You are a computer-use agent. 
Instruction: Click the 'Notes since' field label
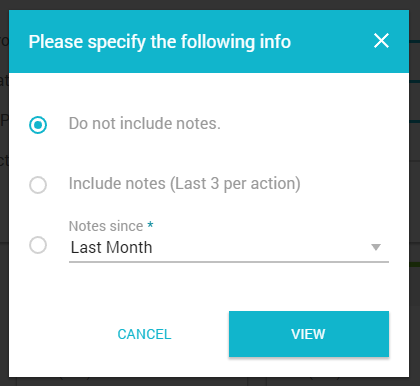(x=106, y=226)
